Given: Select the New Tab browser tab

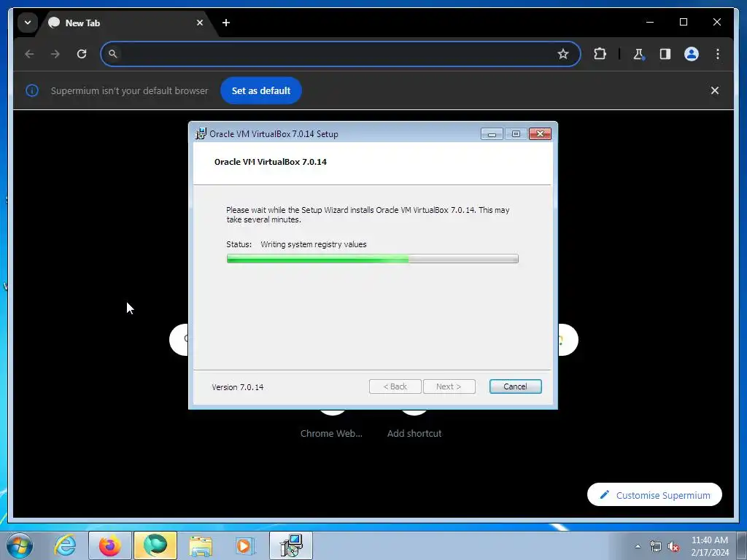Looking at the screenshot, I should click(126, 23).
